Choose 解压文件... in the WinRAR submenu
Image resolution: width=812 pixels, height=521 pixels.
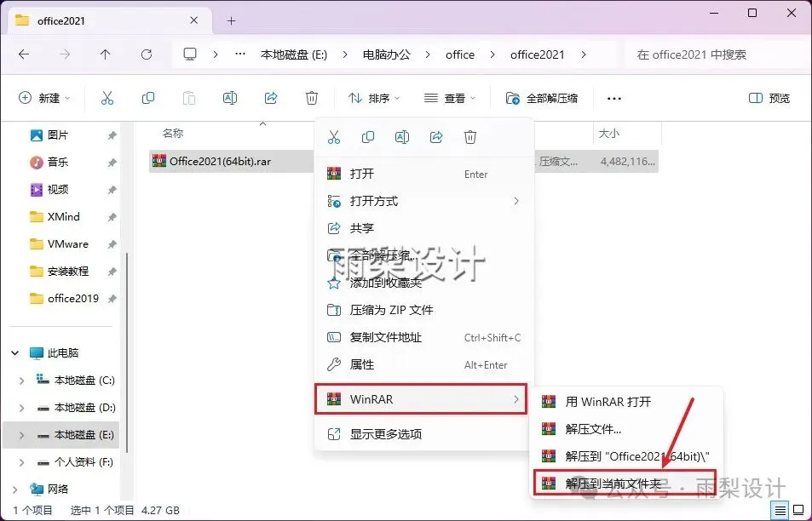click(x=626, y=429)
